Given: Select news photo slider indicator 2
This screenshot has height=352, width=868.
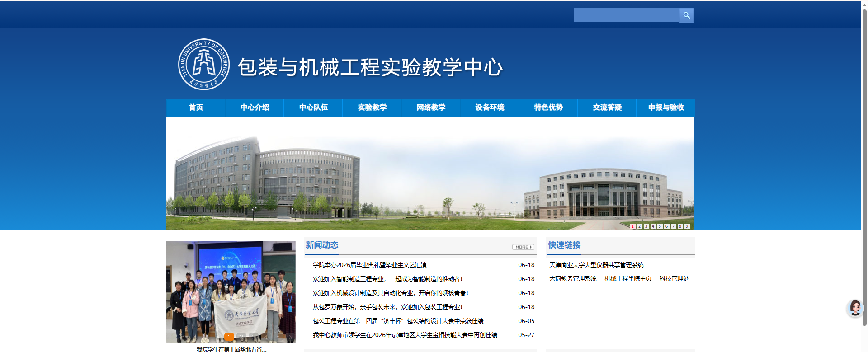Looking at the screenshot, I should tap(241, 337).
